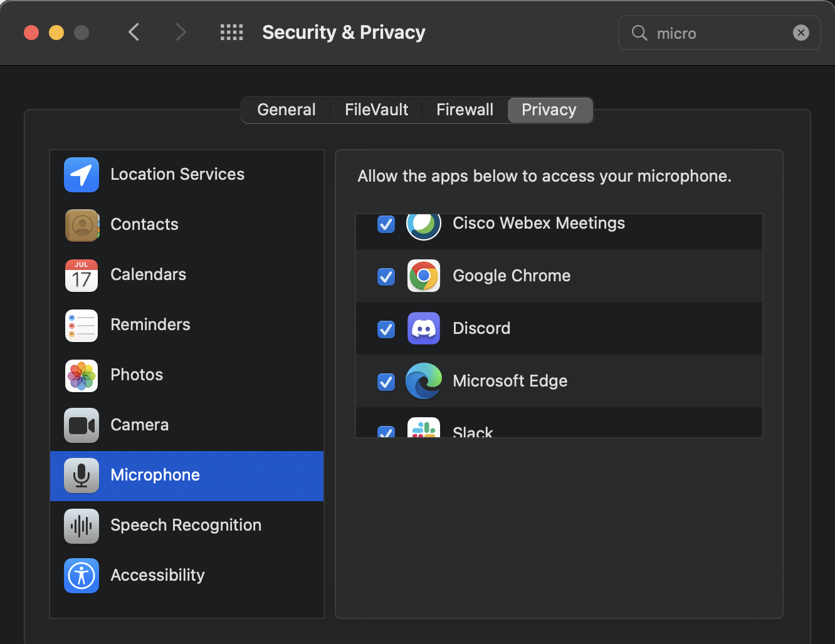Click the Microphone icon in sidebar
The width and height of the screenshot is (835, 644).
[x=81, y=475]
